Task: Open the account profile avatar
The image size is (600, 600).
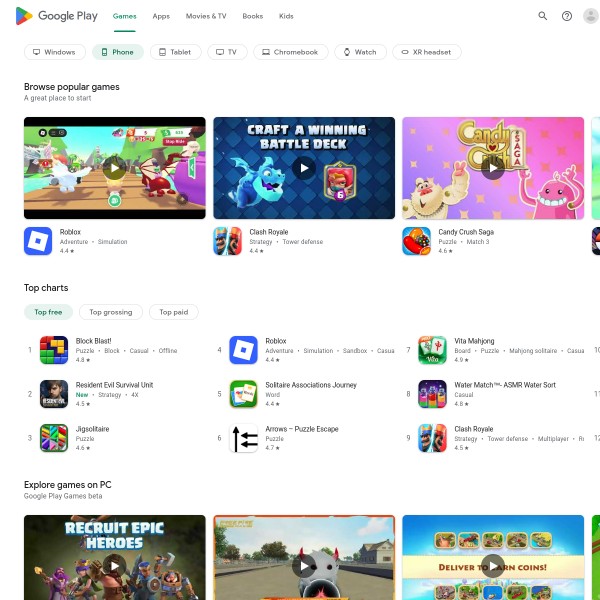Action: [x=591, y=16]
